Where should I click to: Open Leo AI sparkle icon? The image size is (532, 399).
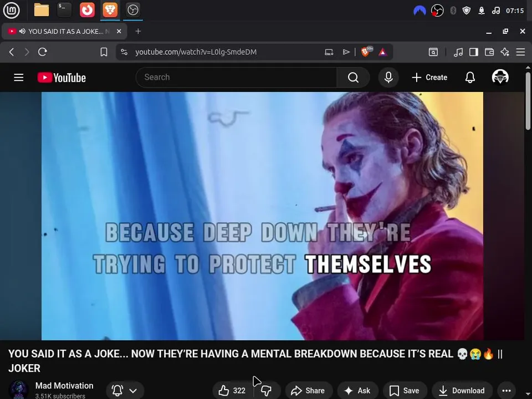(505, 52)
